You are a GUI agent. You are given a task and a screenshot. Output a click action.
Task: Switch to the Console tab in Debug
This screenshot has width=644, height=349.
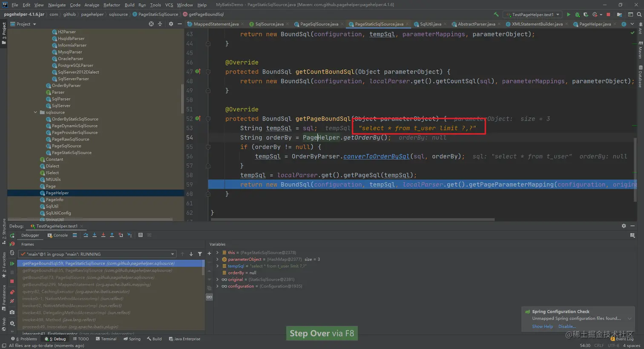pyautogui.click(x=57, y=235)
